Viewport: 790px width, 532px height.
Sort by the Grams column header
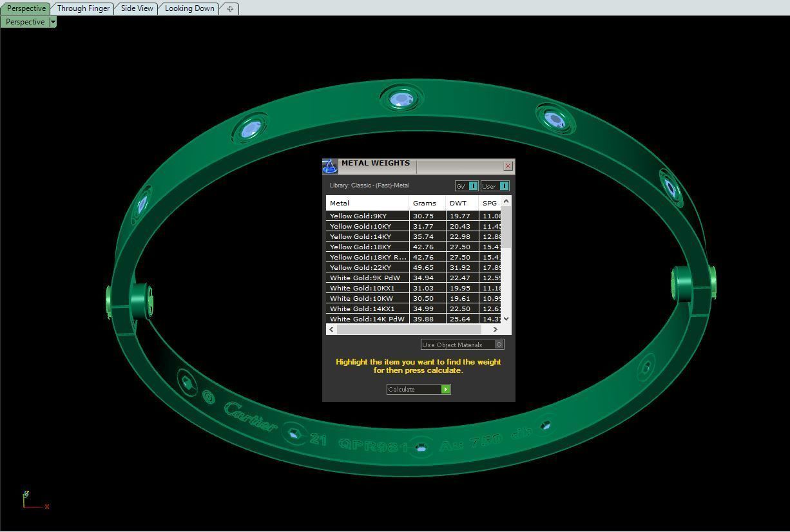[427, 203]
